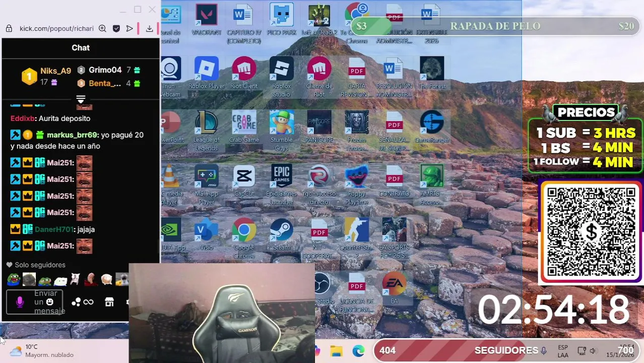Click the taskbar volume speaker icon
This screenshot has width=644, height=363.
(593, 351)
